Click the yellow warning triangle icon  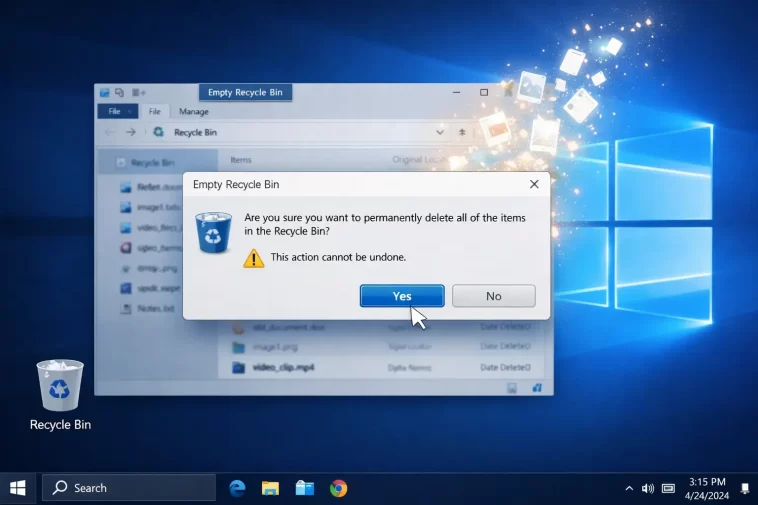coord(253,258)
